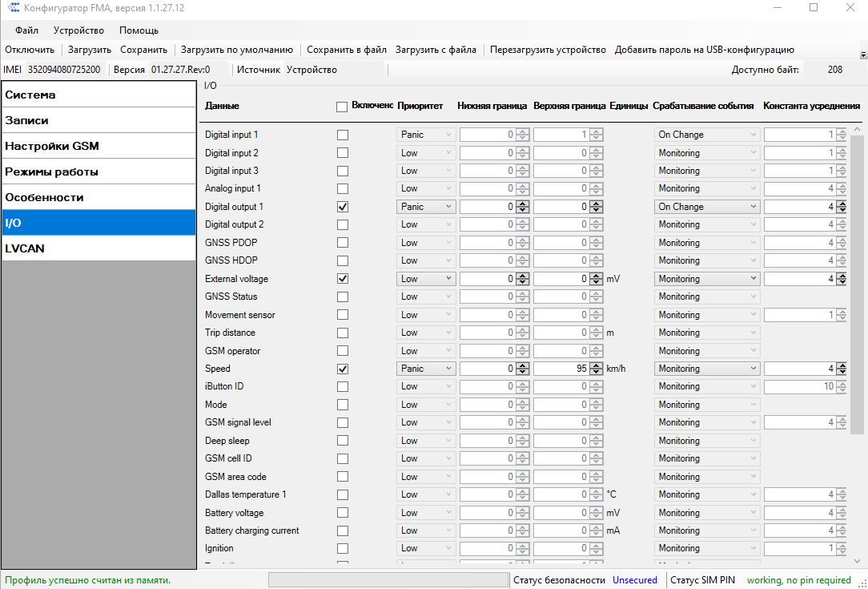Click the toolbar overflow arrow icon
Image resolution: width=868 pixels, height=589 pixels.
click(x=863, y=54)
